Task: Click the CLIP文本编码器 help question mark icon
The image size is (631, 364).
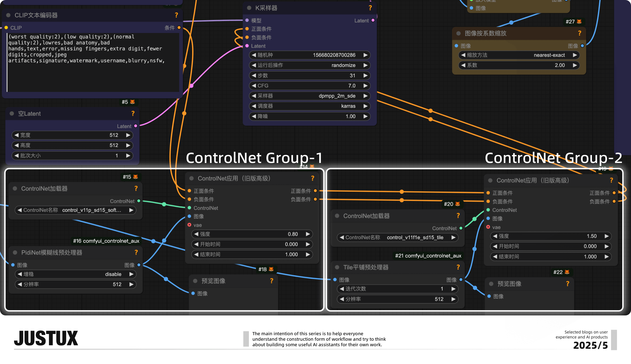Action: [x=176, y=15]
